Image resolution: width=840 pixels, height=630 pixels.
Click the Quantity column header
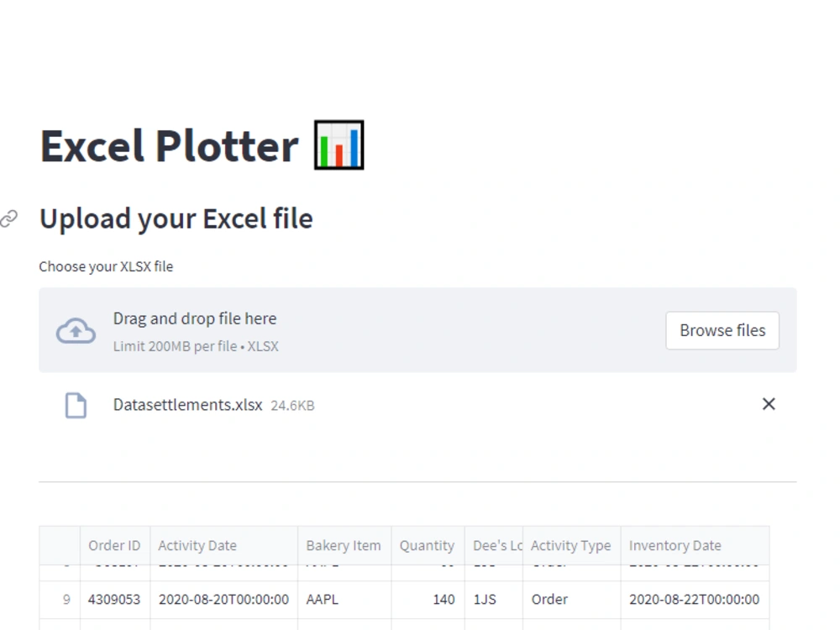(x=427, y=545)
